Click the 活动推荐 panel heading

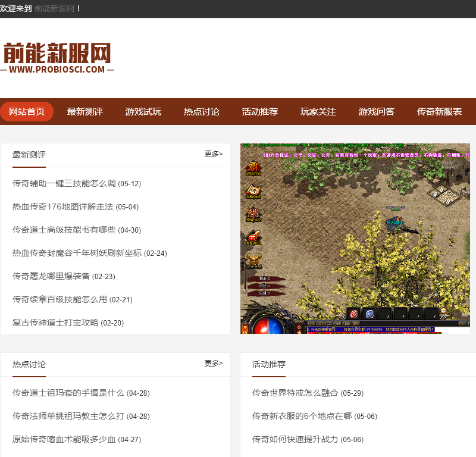(x=269, y=364)
